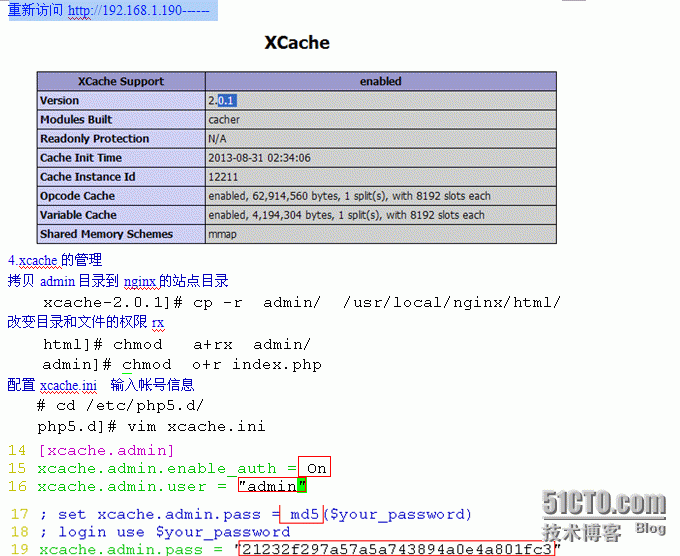Click the 'cacher' table value

tap(224, 120)
